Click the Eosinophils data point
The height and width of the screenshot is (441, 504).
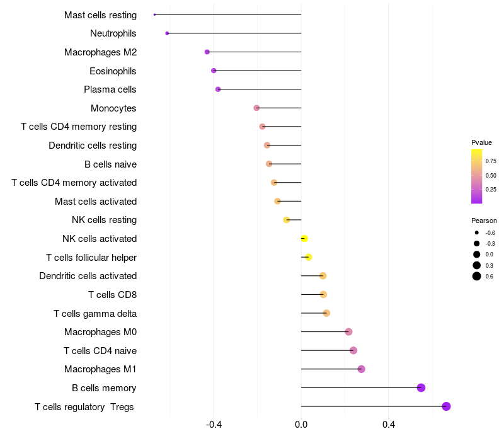[x=214, y=71]
